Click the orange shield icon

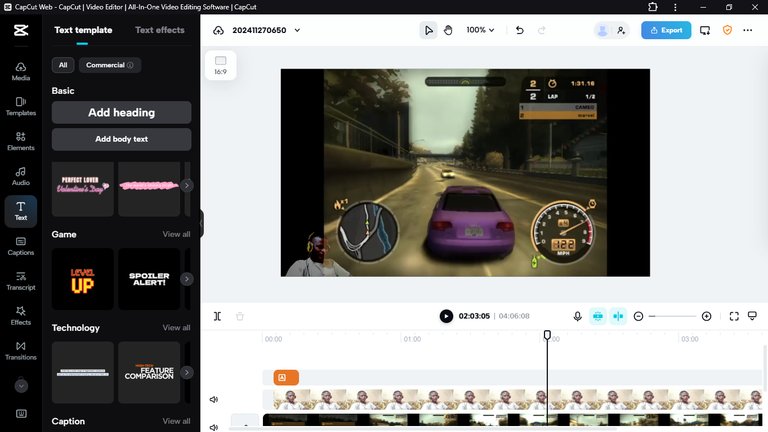point(727,30)
